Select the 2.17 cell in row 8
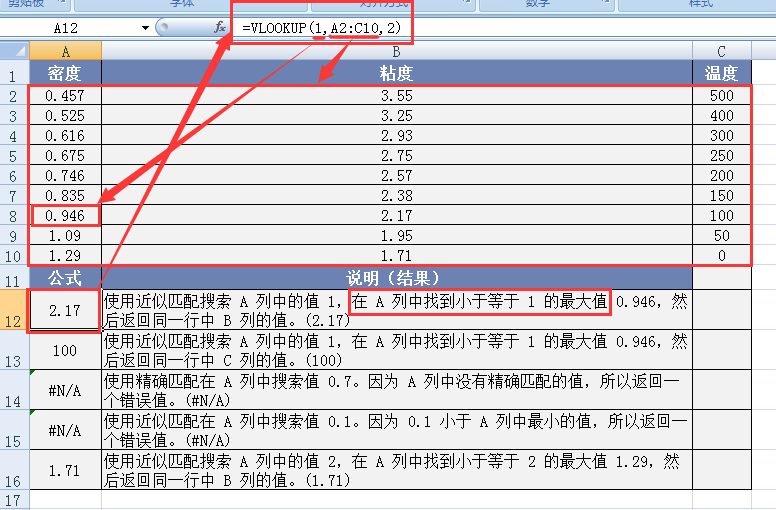 coord(396,216)
